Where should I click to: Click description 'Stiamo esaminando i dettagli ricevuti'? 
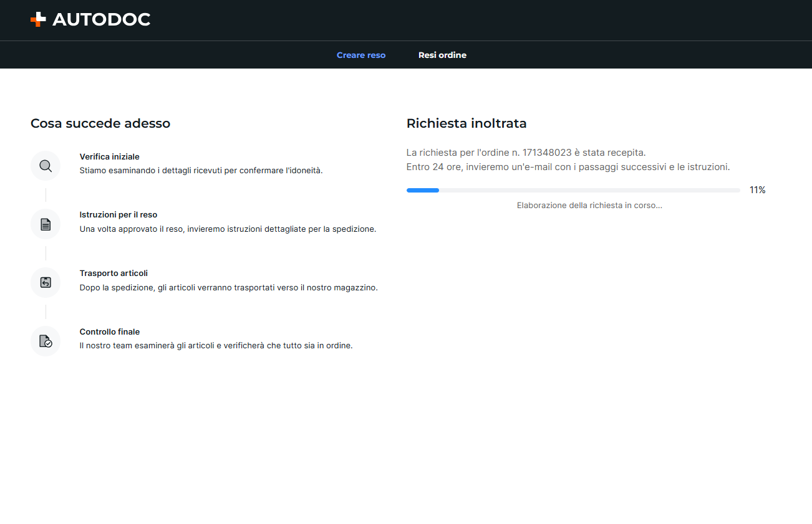(201, 170)
